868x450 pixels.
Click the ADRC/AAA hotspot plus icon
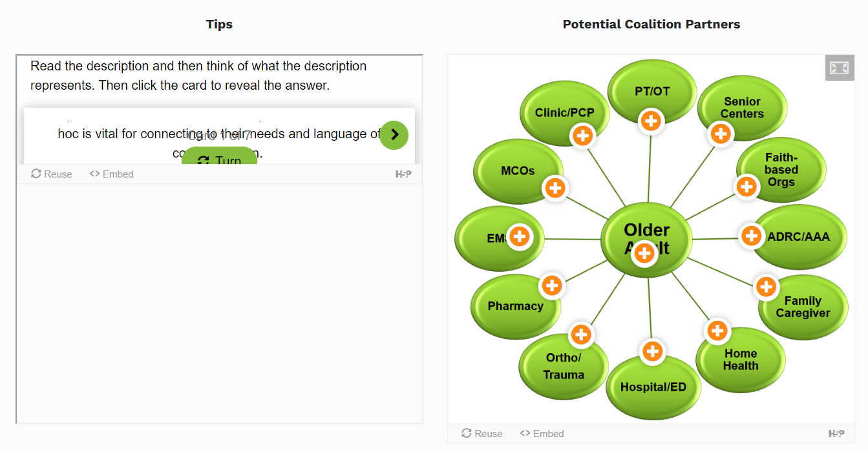751,236
